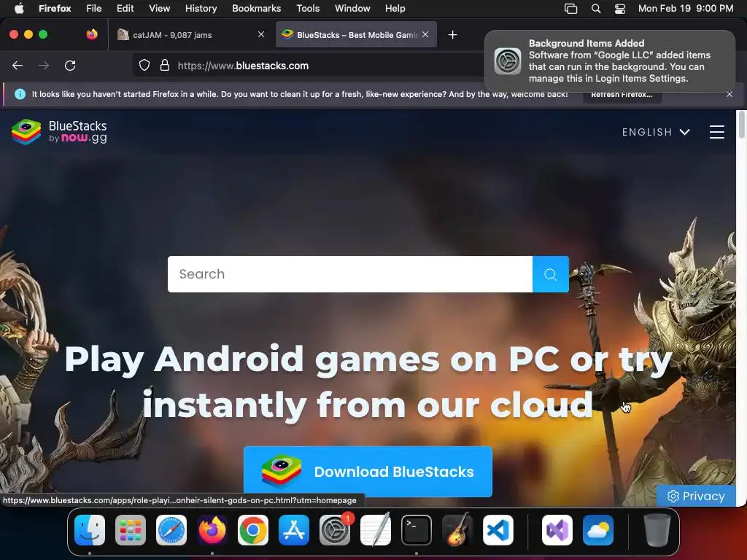Open the File menu

(x=94, y=9)
